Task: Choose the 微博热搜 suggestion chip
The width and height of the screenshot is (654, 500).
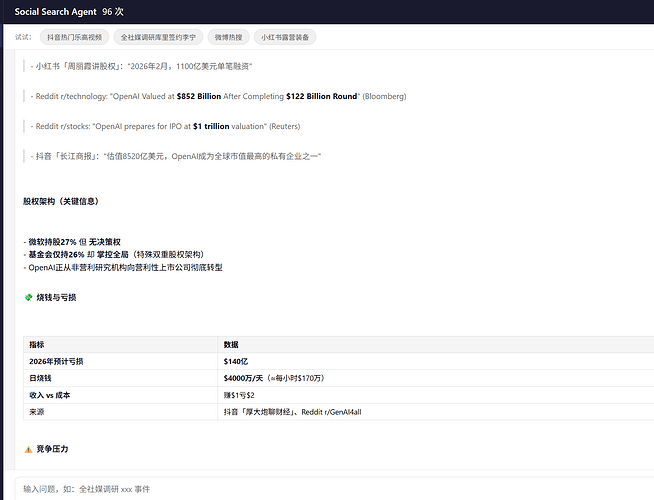Action: (229, 37)
